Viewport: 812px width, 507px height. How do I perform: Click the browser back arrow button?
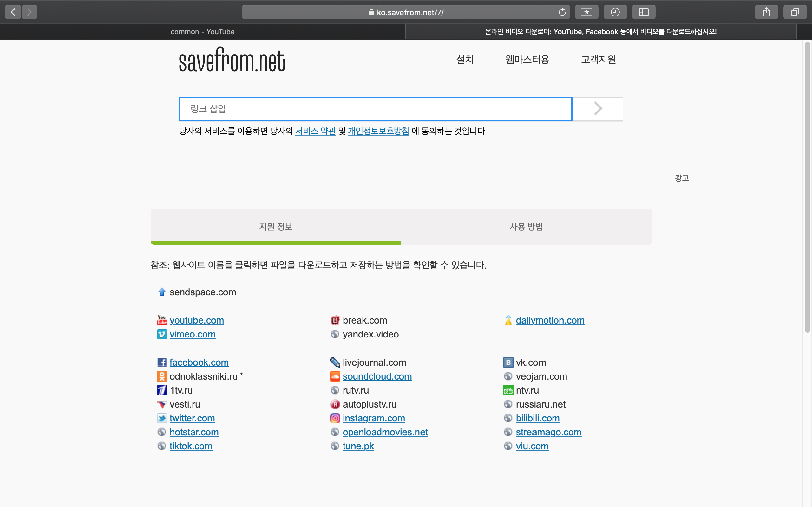[13, 12]
